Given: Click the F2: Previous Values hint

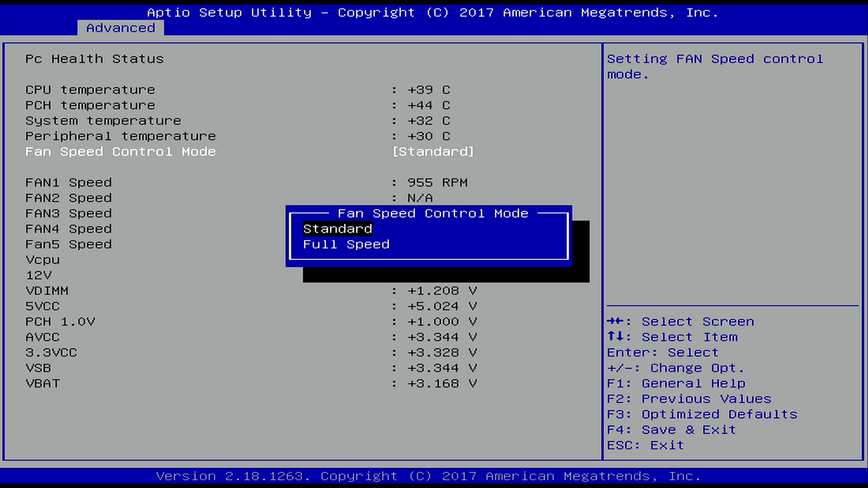Looking at the screenshot, I should [x=689, y=399].
